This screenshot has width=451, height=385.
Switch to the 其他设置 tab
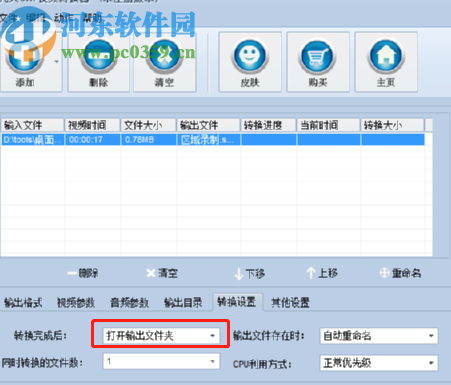point(290,303)
